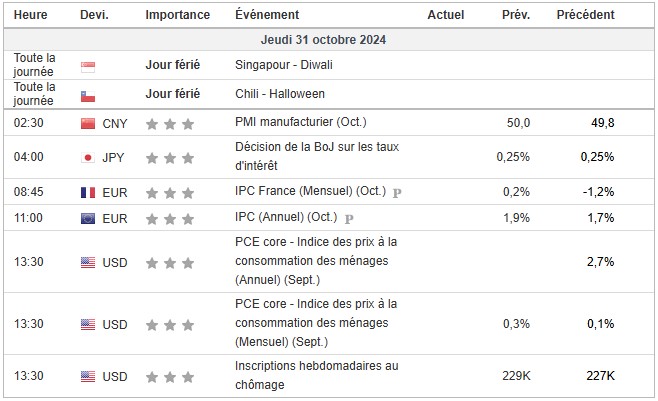Click the France flag next to EUR

click(87, 192)
